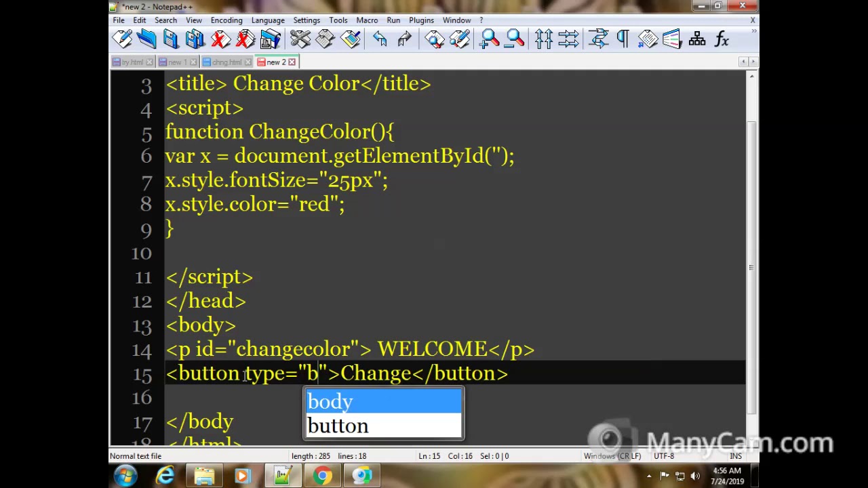The height and width of the screenshot is (488, 868).
Task: Toggle synchronize horizontal scrolling icon
Action: [x=568, y=39]
